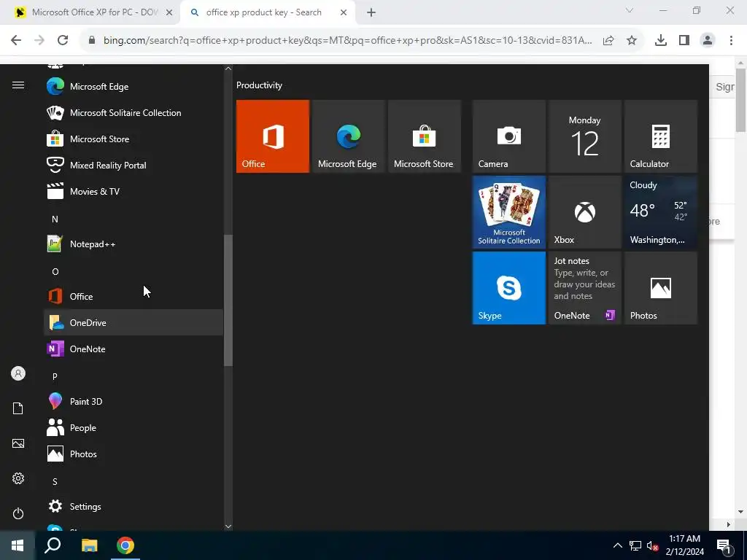This screenshot has height=560, width=747.
Task: Open the Microsoft Store tile
Action: click(x=425, y=136)
